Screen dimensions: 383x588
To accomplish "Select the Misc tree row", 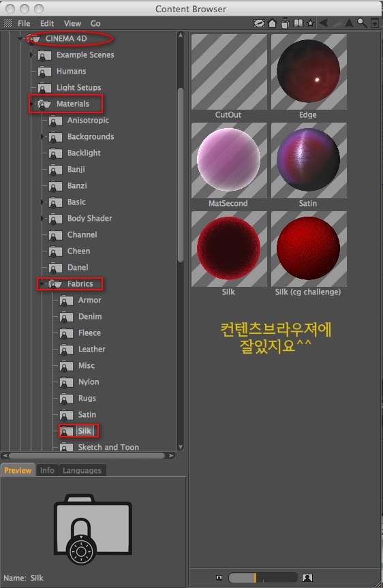I will pos(87,366).
